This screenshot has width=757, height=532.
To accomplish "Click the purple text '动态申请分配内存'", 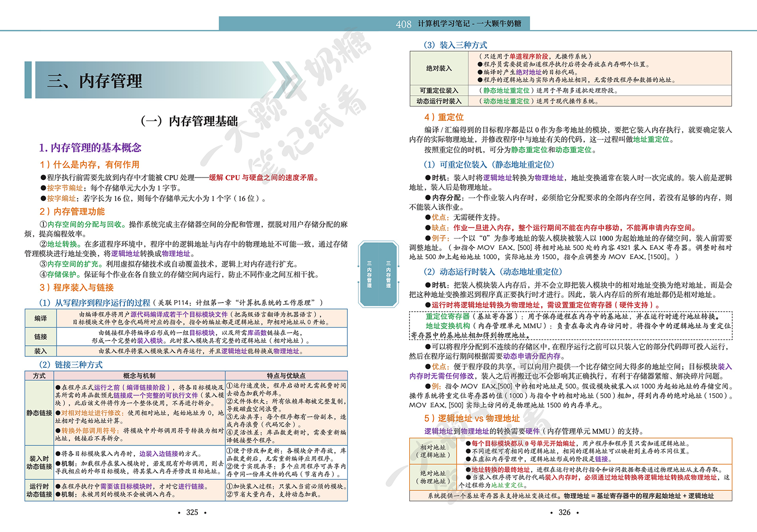I will [532, 356].
